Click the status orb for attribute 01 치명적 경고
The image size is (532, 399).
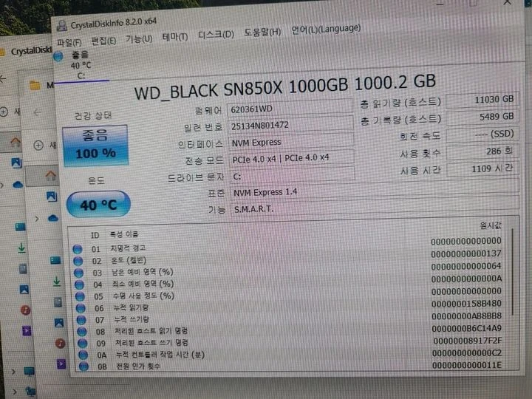pos(78,250)
